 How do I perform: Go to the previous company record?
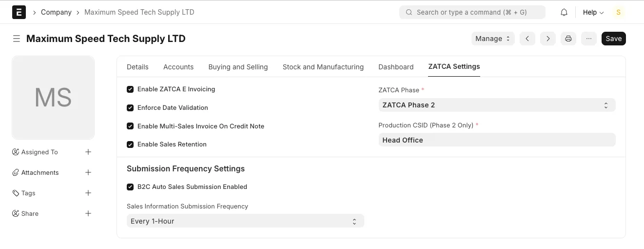[527, 39]
